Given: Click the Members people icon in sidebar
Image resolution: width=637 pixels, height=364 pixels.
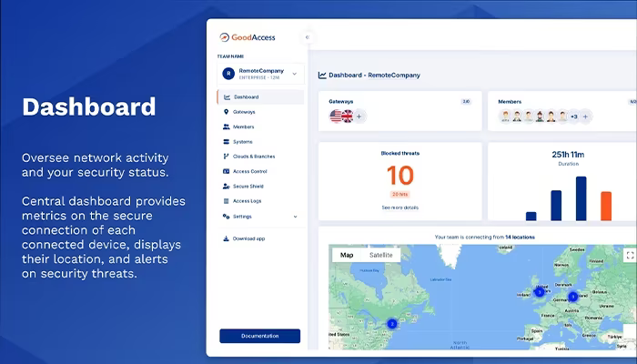Looking at the screenshot, I should tap(227, 126).
